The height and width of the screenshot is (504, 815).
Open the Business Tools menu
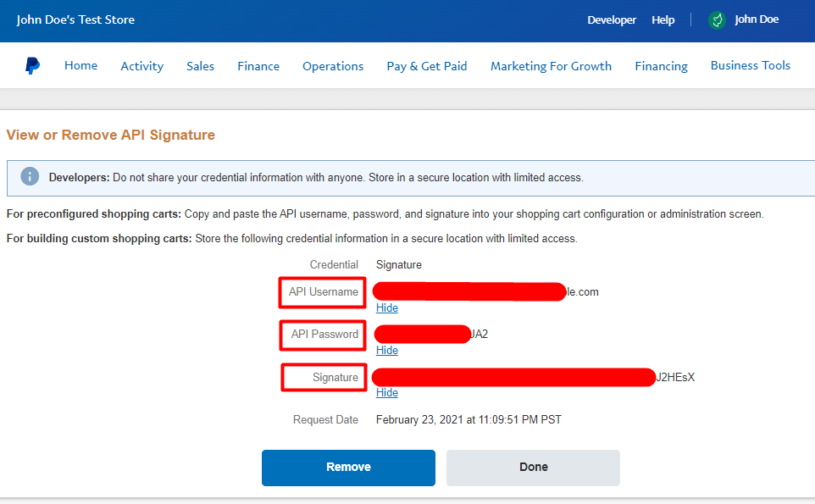(x=750, y=65)
